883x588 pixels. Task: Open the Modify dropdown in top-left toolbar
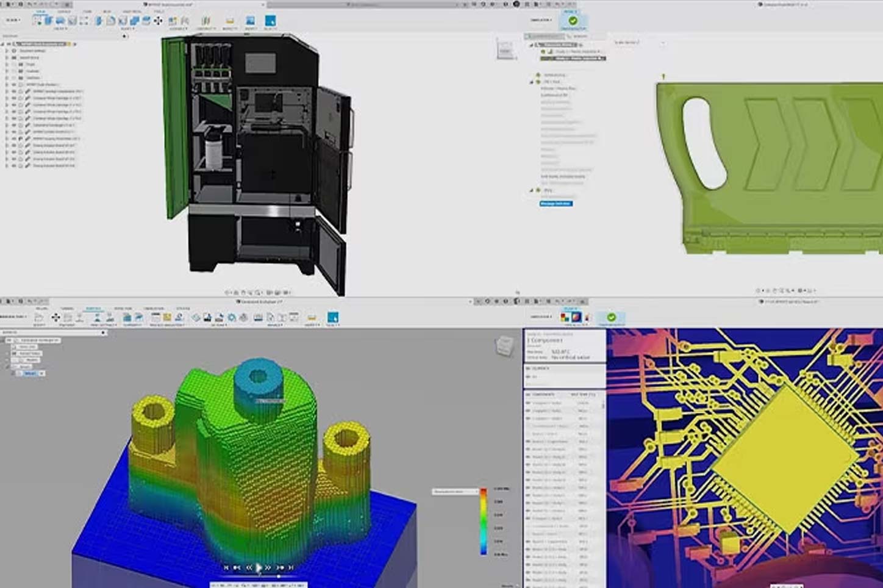click(x=127, y=29)
